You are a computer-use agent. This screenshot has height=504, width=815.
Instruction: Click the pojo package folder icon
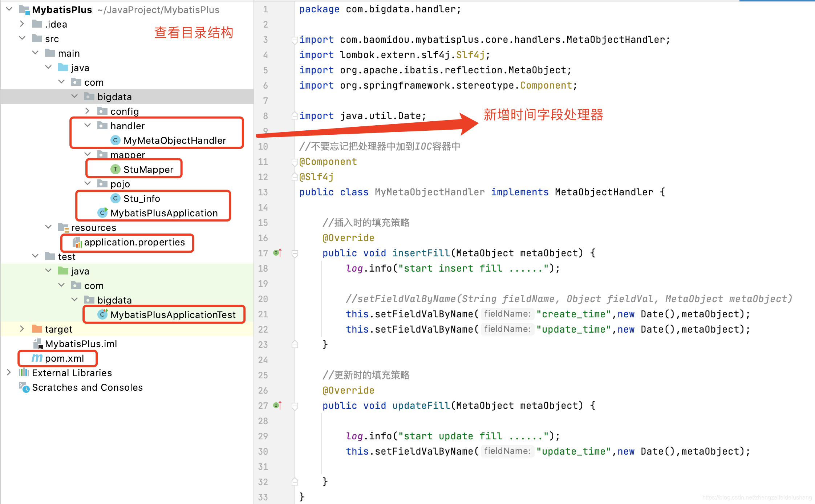[x=102, y=184]
